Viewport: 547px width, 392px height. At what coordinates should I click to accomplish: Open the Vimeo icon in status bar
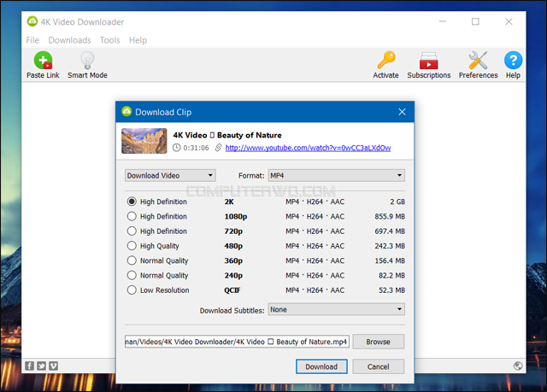[x=53, y=366]
